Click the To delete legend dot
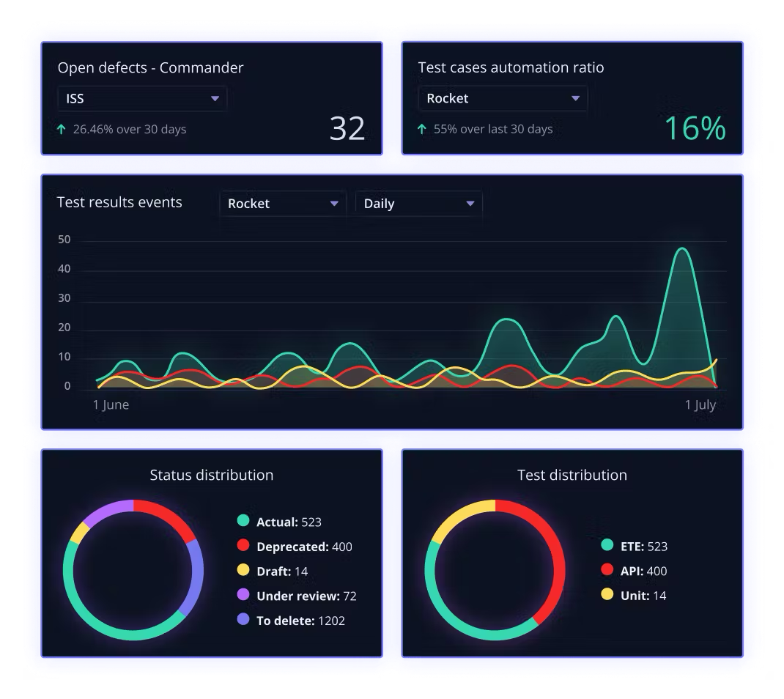 [x=243, y=620]
